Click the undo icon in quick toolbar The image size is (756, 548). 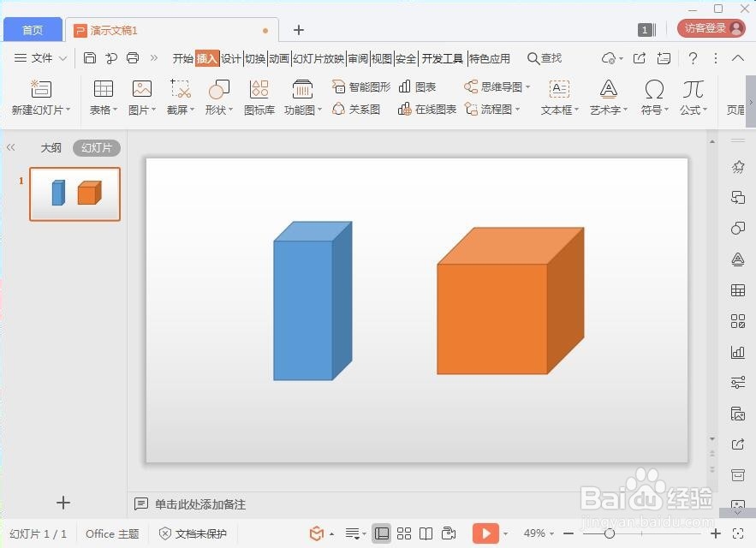click(x=111, y=58)
